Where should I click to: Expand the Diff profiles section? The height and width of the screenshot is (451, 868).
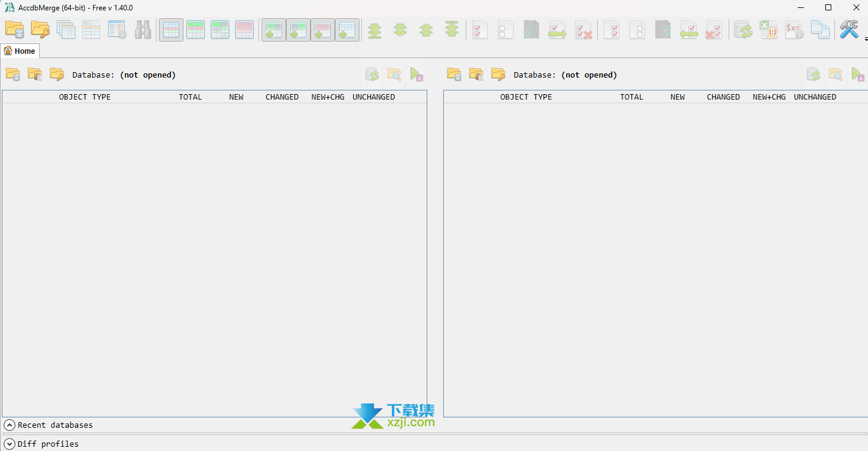click(x=10, y=444)
